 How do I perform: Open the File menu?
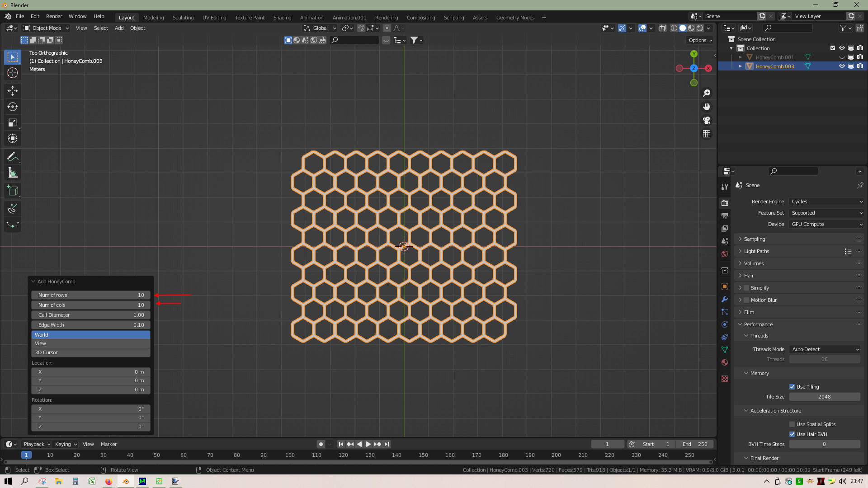point(20,16)
